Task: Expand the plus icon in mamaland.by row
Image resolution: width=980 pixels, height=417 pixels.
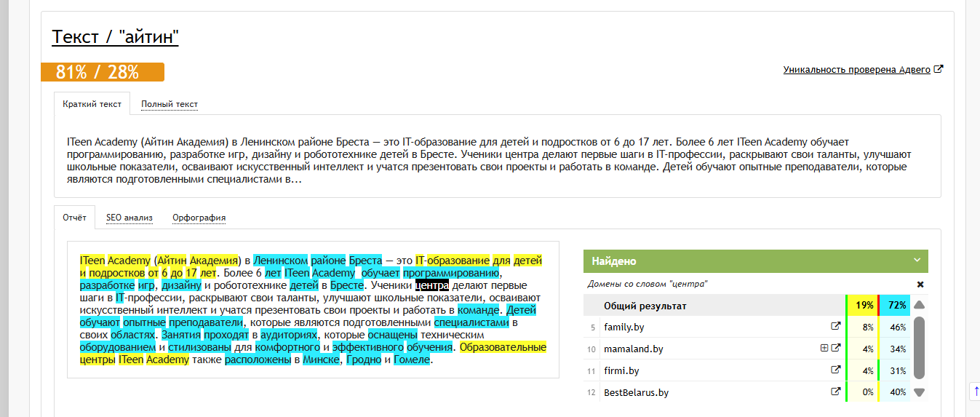Action: [x=824, y=349]
